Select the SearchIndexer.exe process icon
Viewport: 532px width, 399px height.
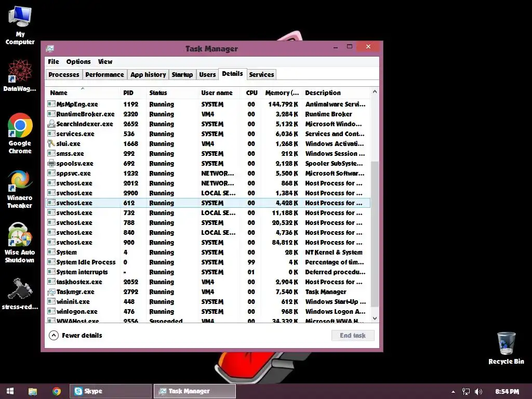pos(51,124)
